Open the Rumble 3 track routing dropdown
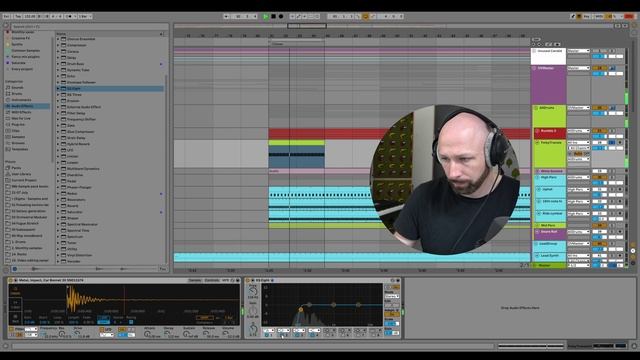 point(578,131)
